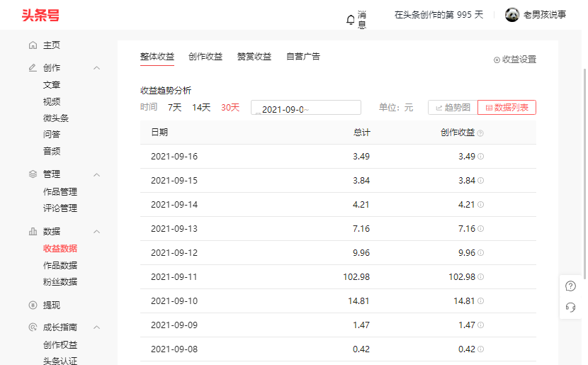
Task: Click info icon beside 14.81
Action: [x=481, y=301]
